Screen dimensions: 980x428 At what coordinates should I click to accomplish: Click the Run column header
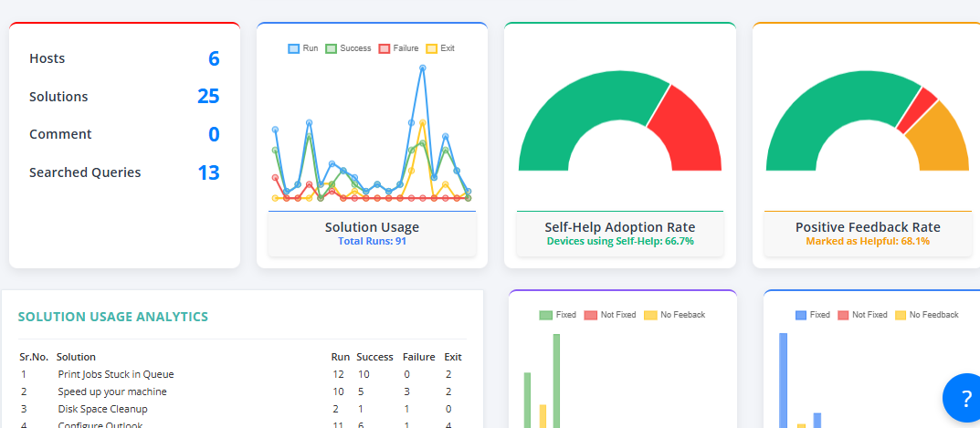[x=340, y=358]
